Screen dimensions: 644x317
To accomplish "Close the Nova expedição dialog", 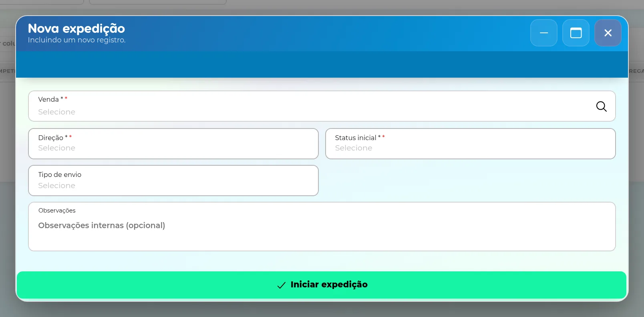I will (608, 33).
